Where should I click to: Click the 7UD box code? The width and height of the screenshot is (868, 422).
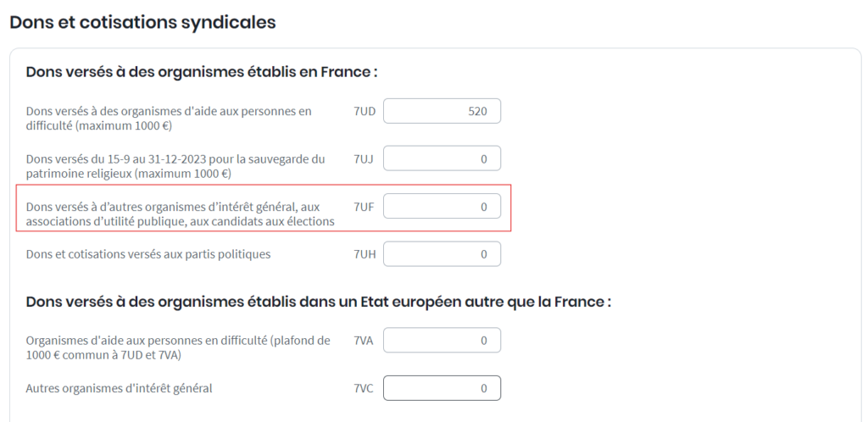click(x=365, y=111)
